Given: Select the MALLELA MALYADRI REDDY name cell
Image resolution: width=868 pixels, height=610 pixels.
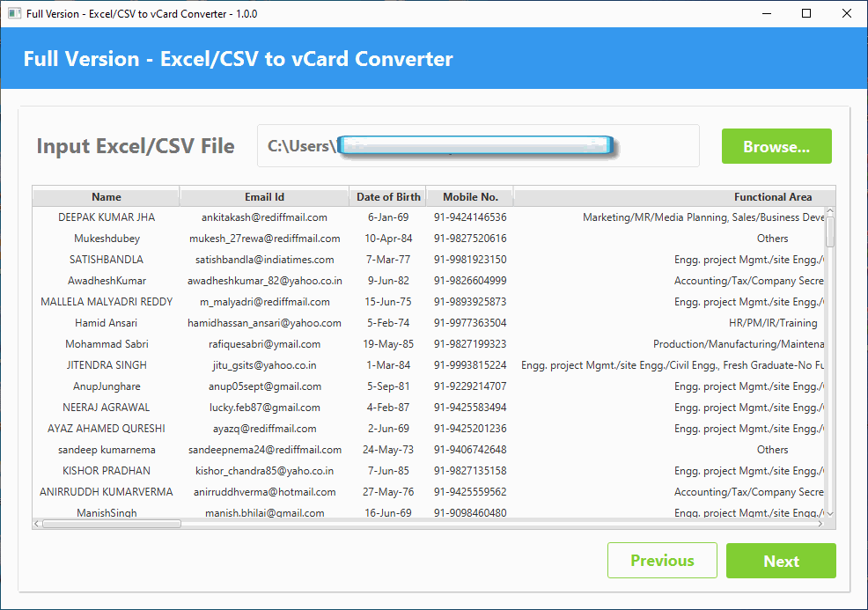Looking at the screenshot, I should (107, 302).
